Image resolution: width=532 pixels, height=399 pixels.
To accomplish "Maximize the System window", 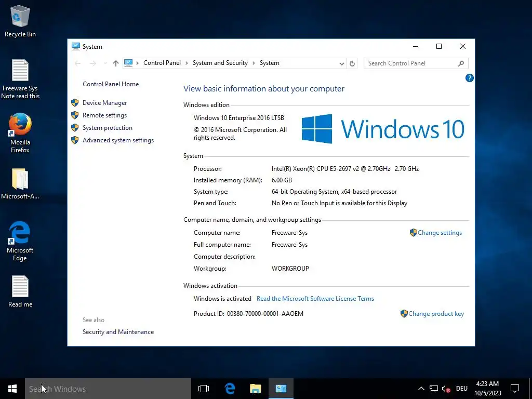I will [x=438, y=46].
